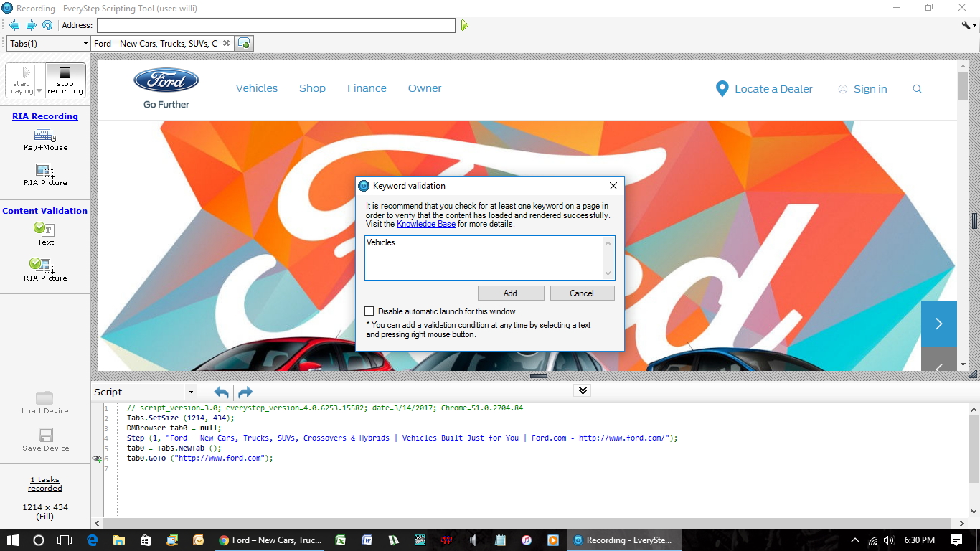The image size is (980, 551).
Task: Close the Keyword validation dialog
Action: point(613,186)
